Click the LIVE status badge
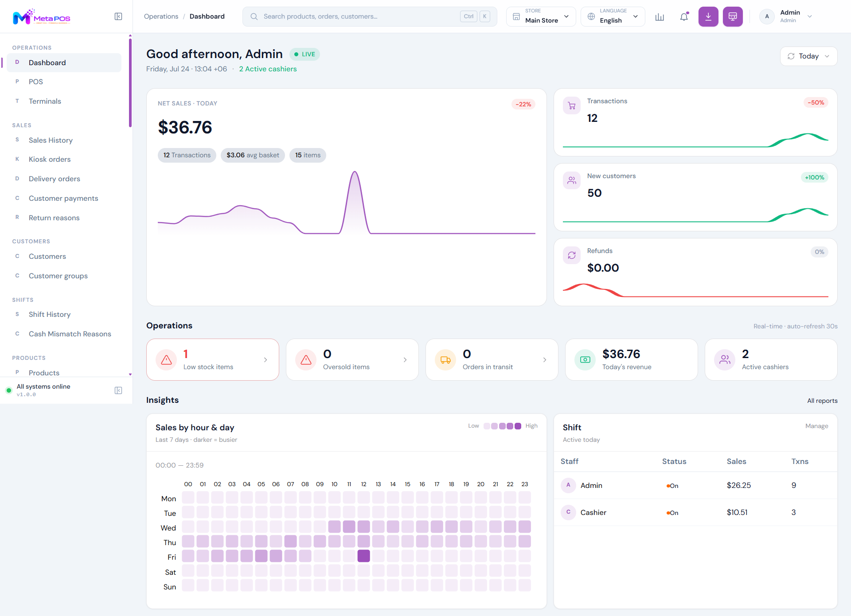Viewport: 851px width, 616px height. [x=304, y=54]
